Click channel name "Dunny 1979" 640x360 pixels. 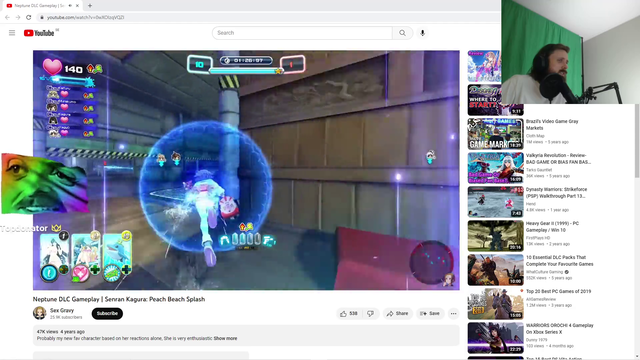(537, 340)
